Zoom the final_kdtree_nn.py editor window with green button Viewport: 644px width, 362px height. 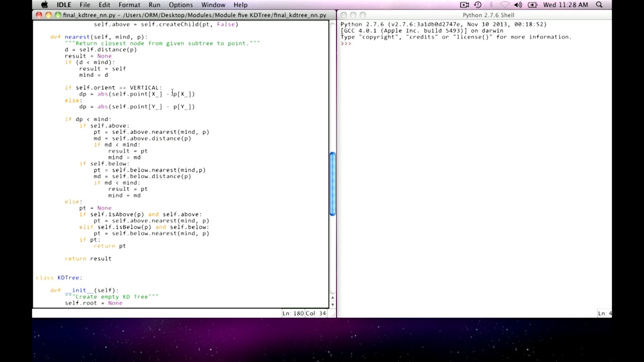pos(58,15)
